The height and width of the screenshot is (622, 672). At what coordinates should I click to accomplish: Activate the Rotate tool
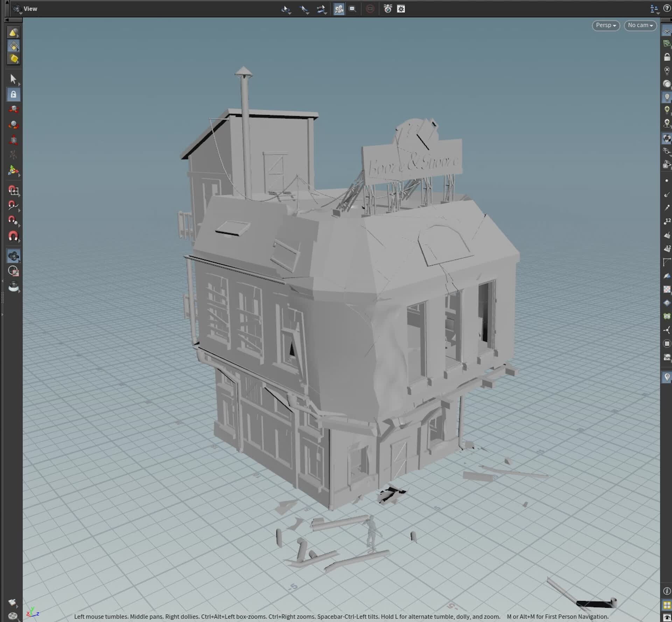coord(13,125)
